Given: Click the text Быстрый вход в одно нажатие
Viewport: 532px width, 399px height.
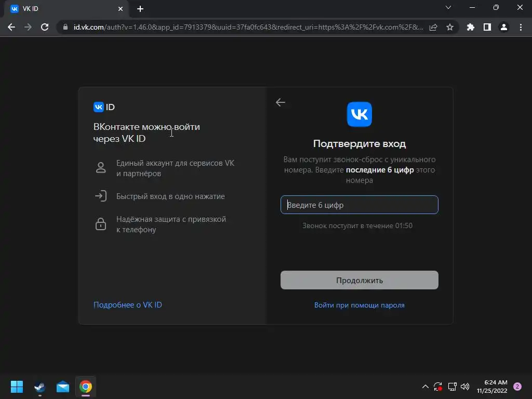Looking at the screenshot, I should 170,196.
